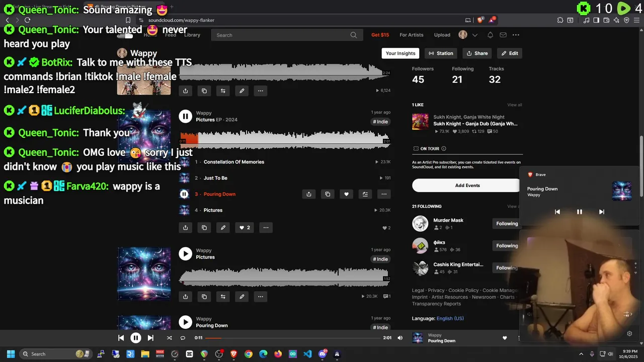Copy link of the standalone Pictures track
Image resolution: width=644 pixels, height=362 pixels.
click(x=204, y=297)
